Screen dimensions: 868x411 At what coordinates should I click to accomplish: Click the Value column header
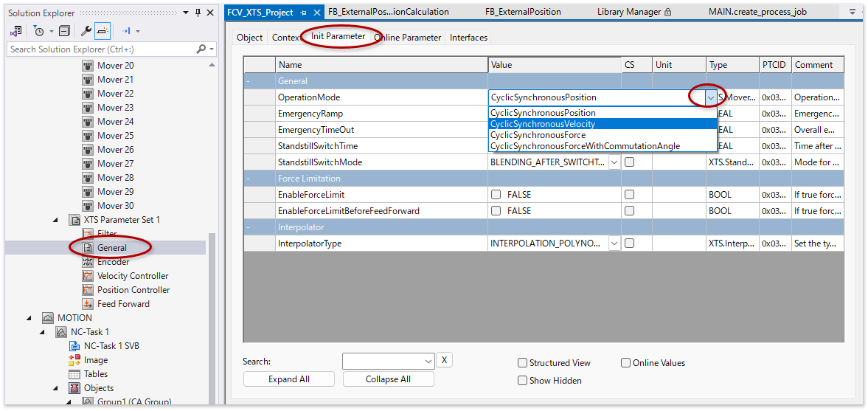[x=554, y=65]
